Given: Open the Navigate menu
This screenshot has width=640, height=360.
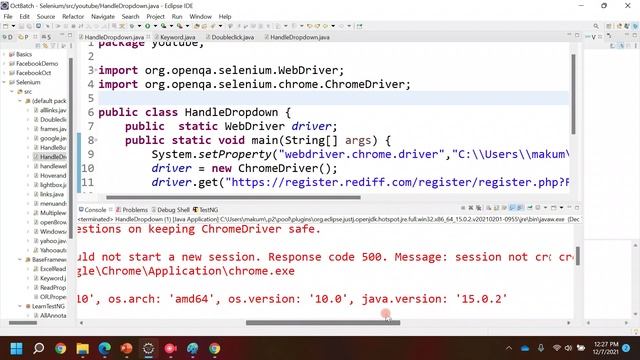Looking at the screenshot, I should point(103,16).
